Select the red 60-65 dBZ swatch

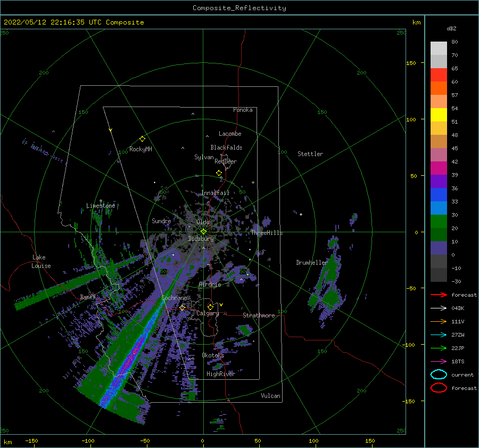click(x=439, y=75)
